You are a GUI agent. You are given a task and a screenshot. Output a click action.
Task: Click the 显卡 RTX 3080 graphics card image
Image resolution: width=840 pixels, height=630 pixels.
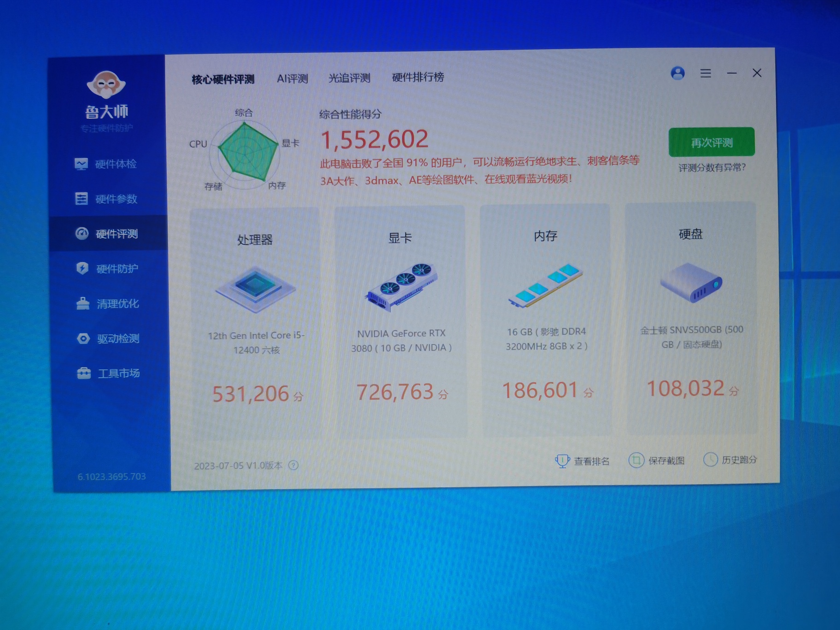(x=401, y=286)
